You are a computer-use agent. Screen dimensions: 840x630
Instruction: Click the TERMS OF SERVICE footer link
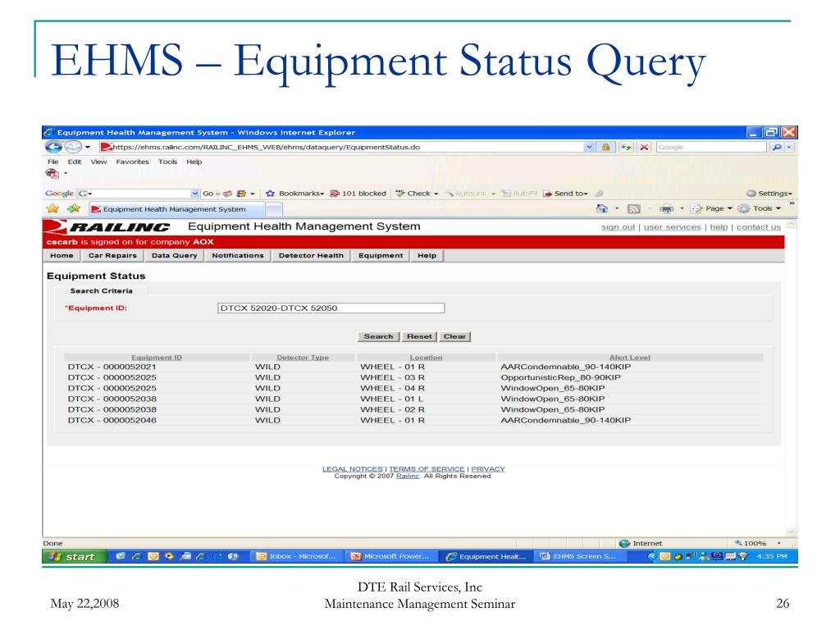pos(427,468)
